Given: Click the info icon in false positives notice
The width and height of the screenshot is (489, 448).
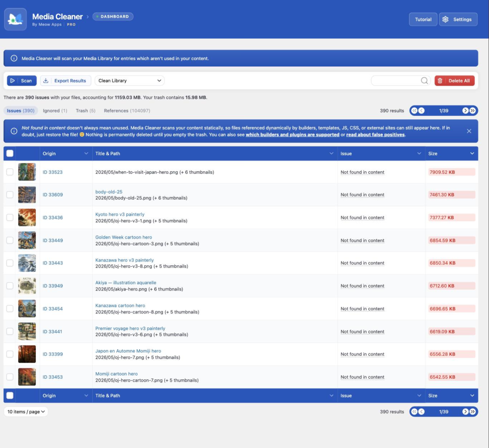Looking at the screenshot, I should pos(14,131).
